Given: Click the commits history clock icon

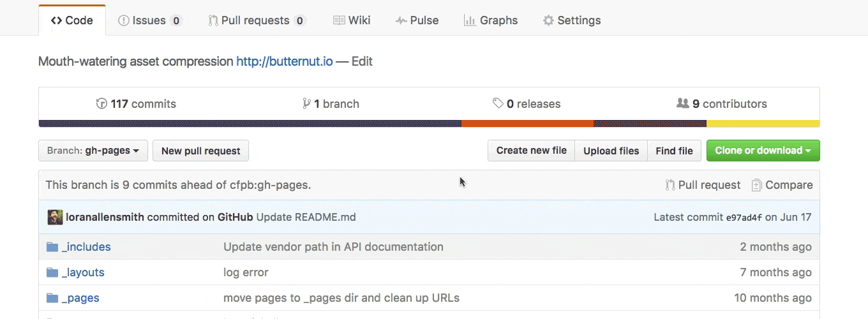Looking at the screenshot, I should point(101,104).
